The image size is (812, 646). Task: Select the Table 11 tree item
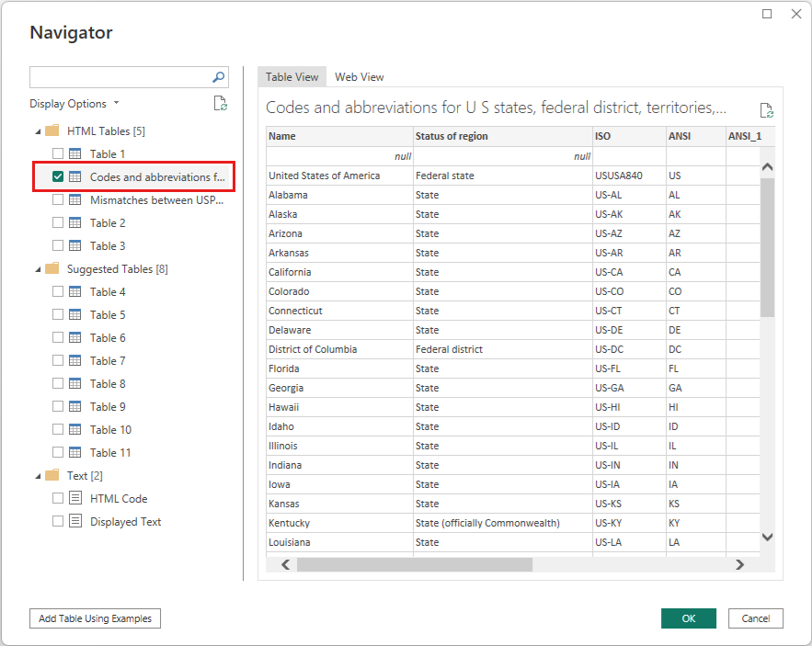coord(110,452)
